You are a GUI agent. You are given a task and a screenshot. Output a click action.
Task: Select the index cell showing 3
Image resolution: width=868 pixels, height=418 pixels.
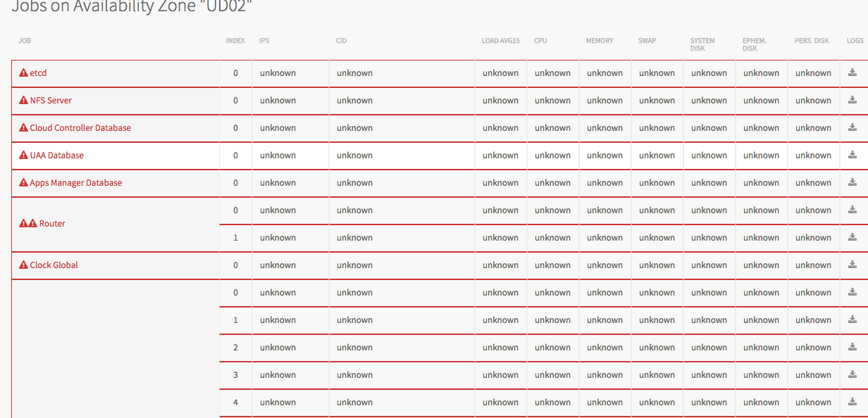tap(235, 375)
